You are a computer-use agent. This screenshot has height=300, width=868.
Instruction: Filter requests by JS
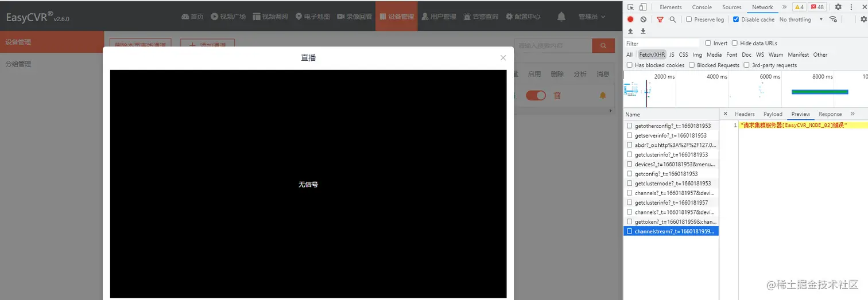click(672, 54)
